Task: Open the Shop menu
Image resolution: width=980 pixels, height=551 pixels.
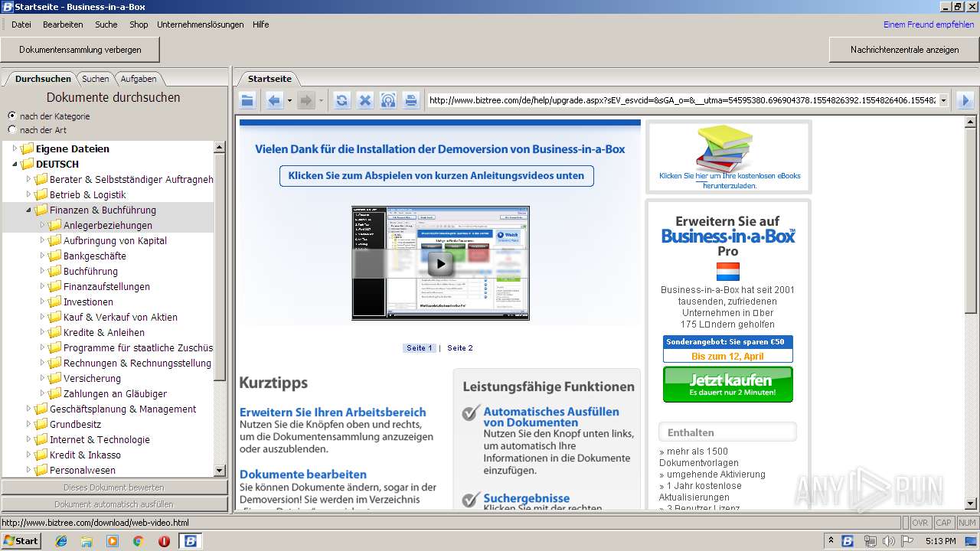Action: [x=139, y=24]
